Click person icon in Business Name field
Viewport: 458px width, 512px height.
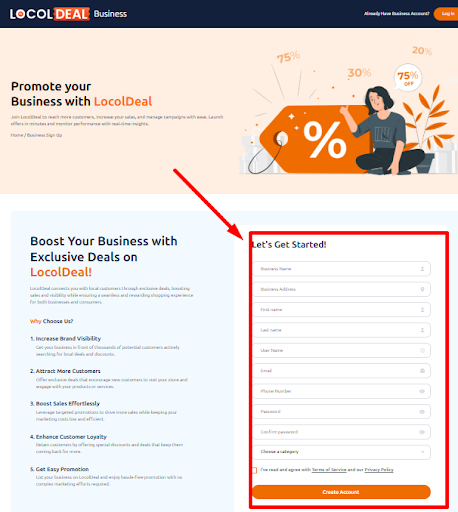(x=422, y=269)
